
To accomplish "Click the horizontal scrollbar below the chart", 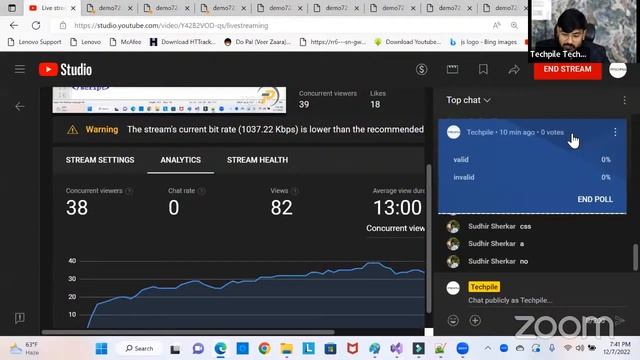I will (x=188, y=332).
